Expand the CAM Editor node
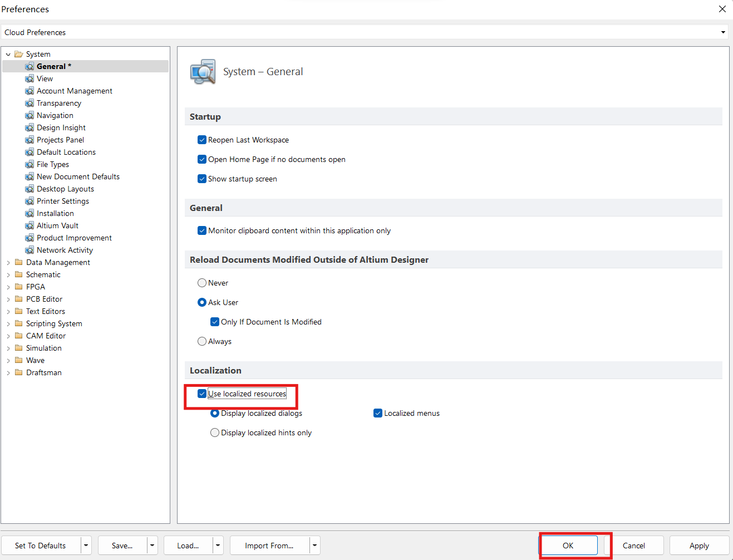 click(8, 336)
